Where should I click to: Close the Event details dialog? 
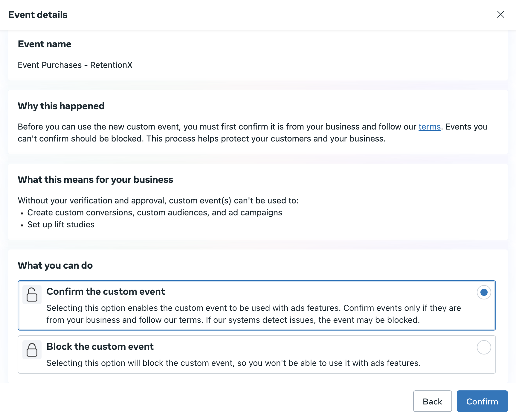click(500, 14)
